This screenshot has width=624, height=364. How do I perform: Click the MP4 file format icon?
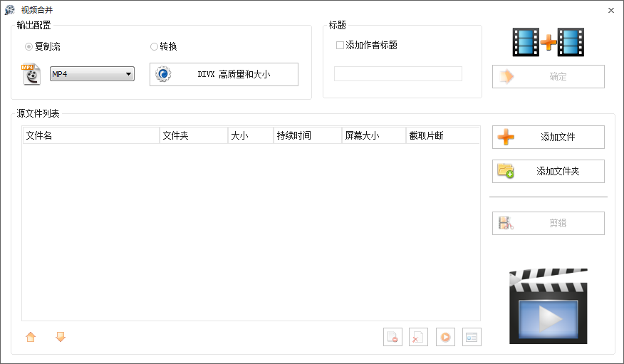coord(31,74)
